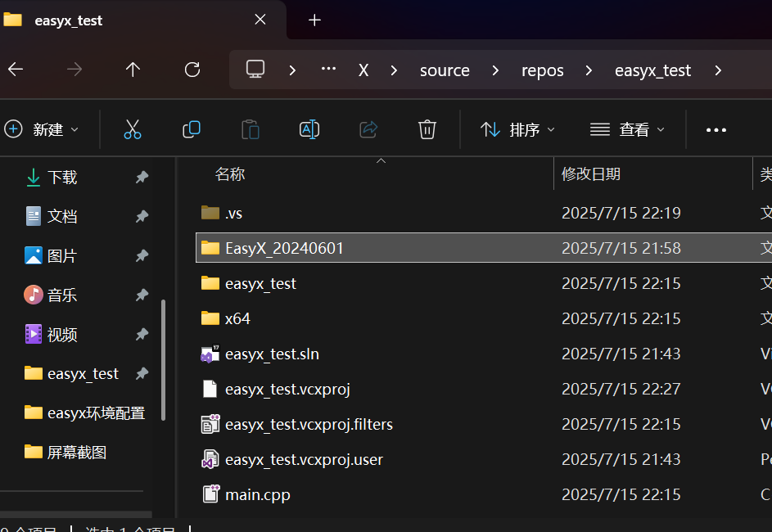Open the 排序 (Sort) dropdown

517,129
